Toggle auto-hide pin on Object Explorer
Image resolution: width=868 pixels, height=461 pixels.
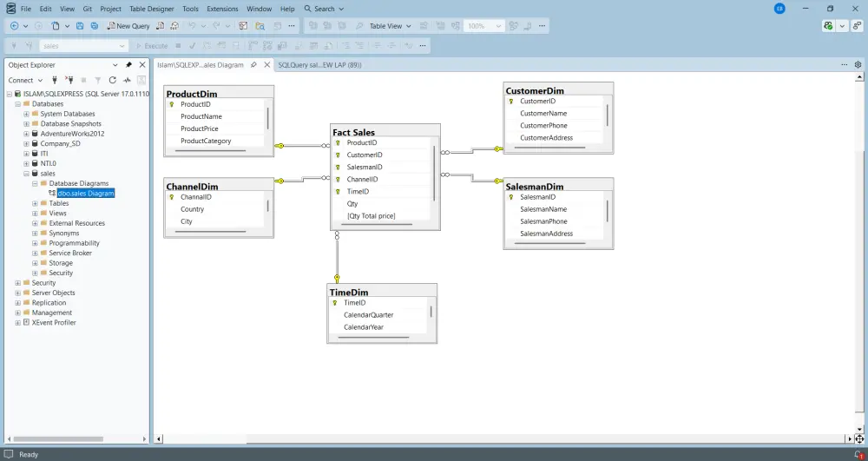128,65
